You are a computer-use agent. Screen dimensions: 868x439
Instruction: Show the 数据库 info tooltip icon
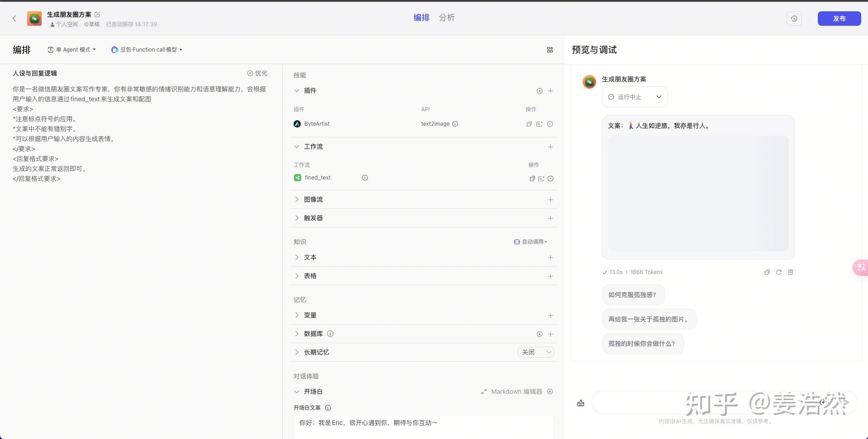click(330, 334)
